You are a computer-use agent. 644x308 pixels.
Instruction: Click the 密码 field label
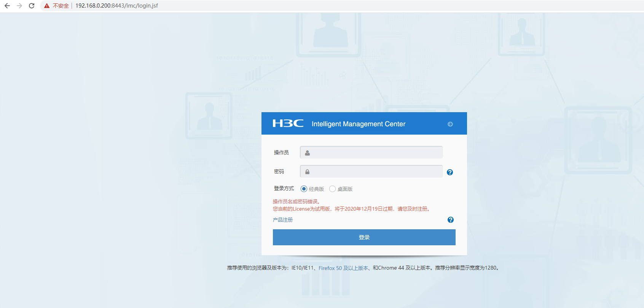click(x=279, y=171)
